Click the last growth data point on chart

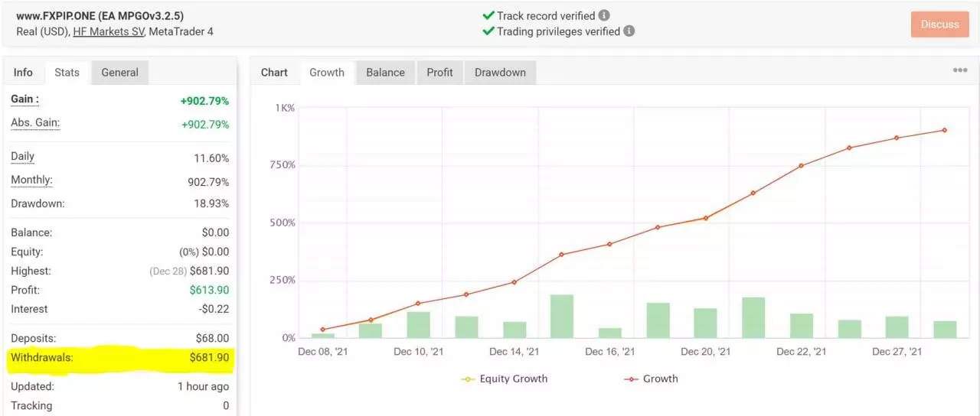click(944, 130)
